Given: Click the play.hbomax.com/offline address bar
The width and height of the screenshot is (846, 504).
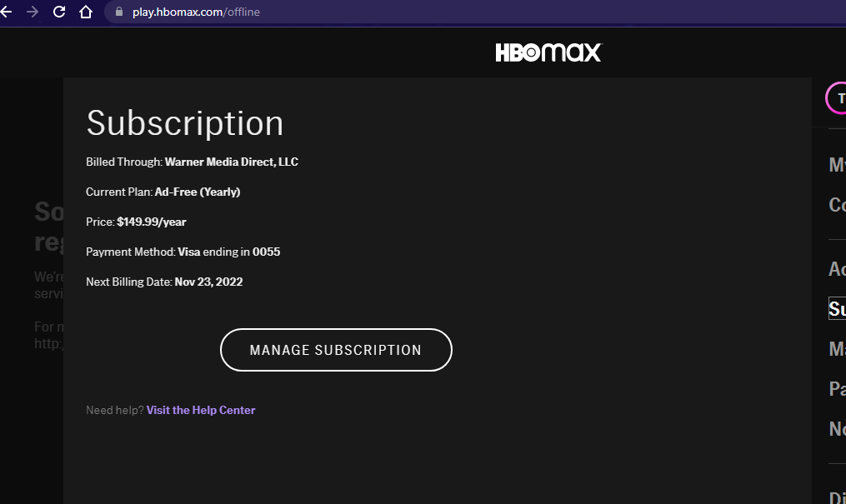Looking at the screenshot, I should pyautogui.click(x=475, y=12).
